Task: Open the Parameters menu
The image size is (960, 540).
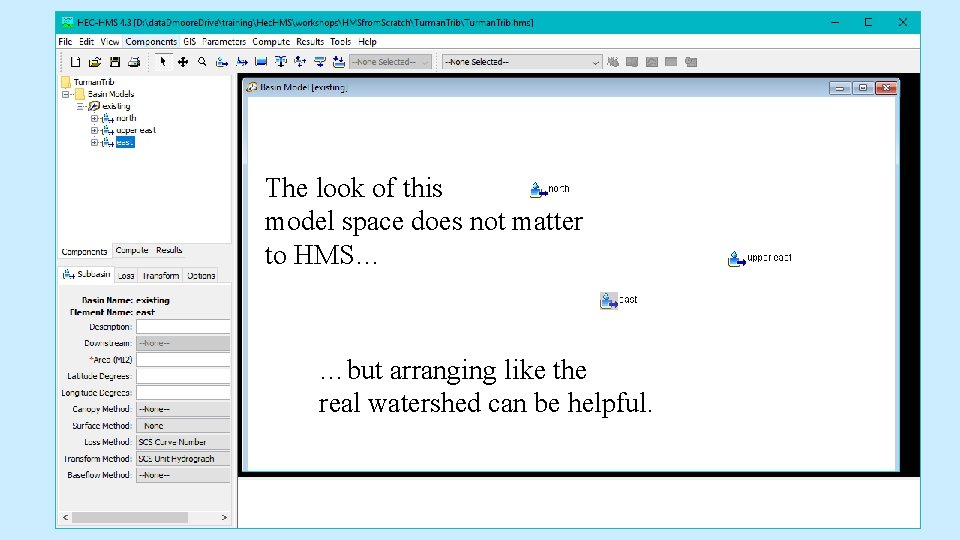Action: (224, 42)
